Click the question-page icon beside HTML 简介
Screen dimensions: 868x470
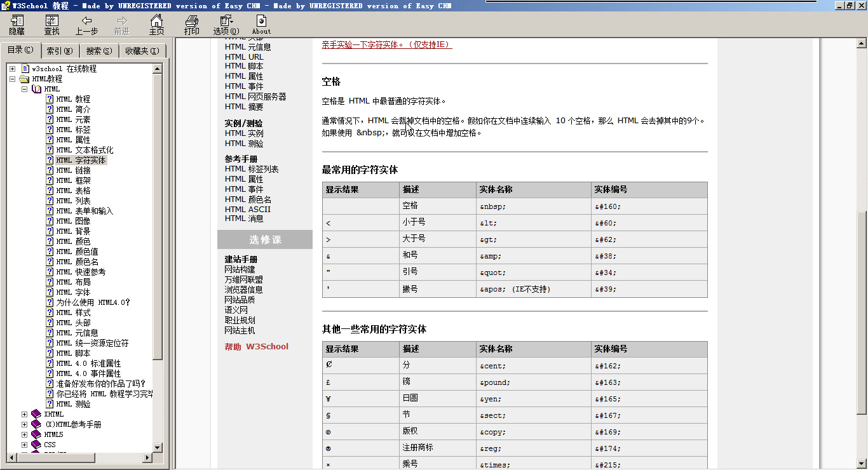50,109
